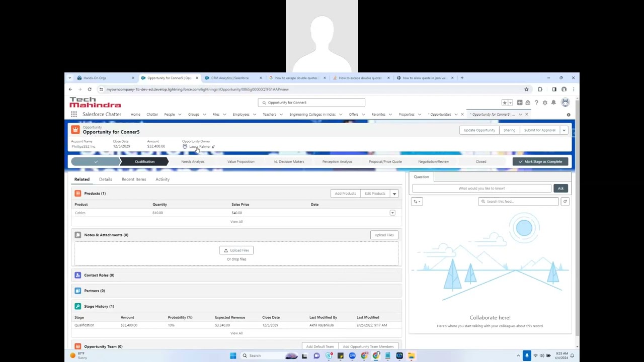Image resolution: width=644 pixels, height=362 pixels.
Task: Open the browser extensions puzzle icon
Action: [x=540, y=89]
